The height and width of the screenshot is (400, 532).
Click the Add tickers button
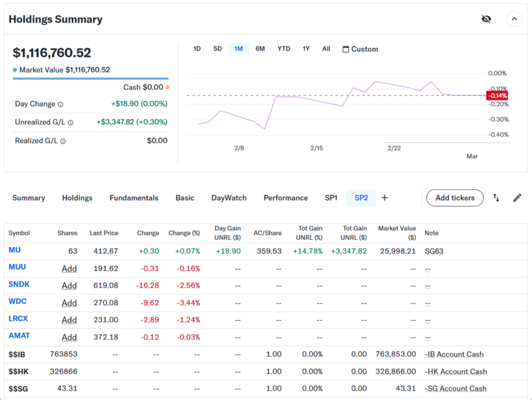pos(455,198)
